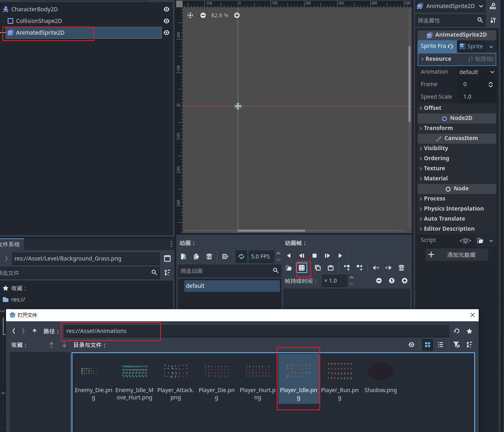Image resolution: width=504 pixels, height=432 pixels.
Task: Select CharacterBody2D in scene tree
Action: pyautogui.click(x=34, y=9)
